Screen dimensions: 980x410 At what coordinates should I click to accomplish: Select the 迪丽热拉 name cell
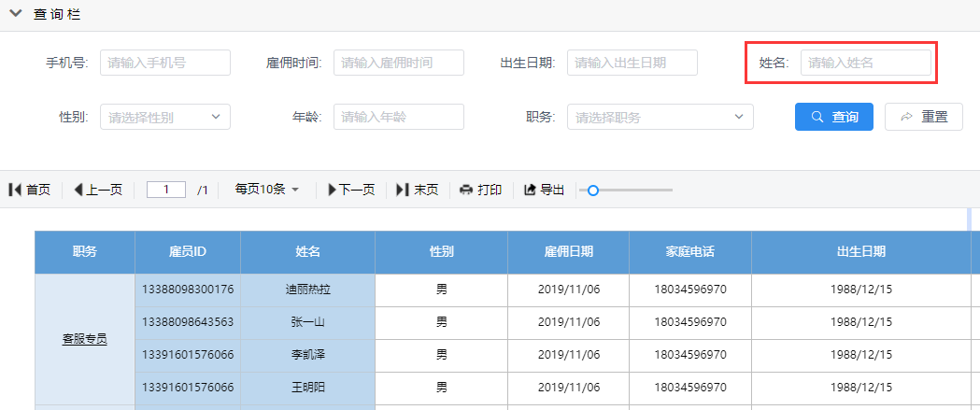tap(307, 290)
